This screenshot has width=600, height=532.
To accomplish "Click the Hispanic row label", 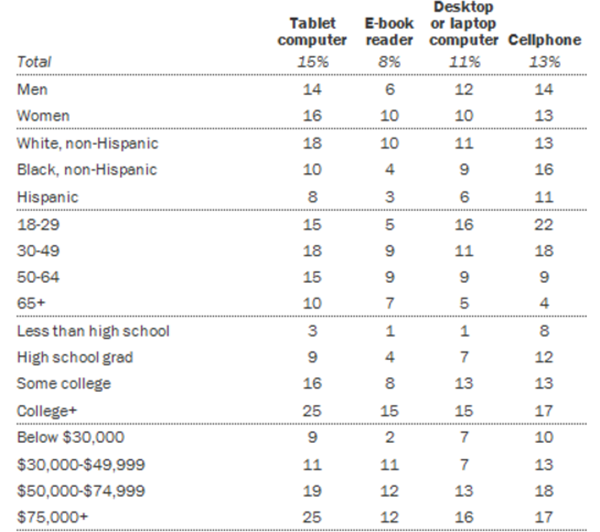I will (x=47, y=197).
